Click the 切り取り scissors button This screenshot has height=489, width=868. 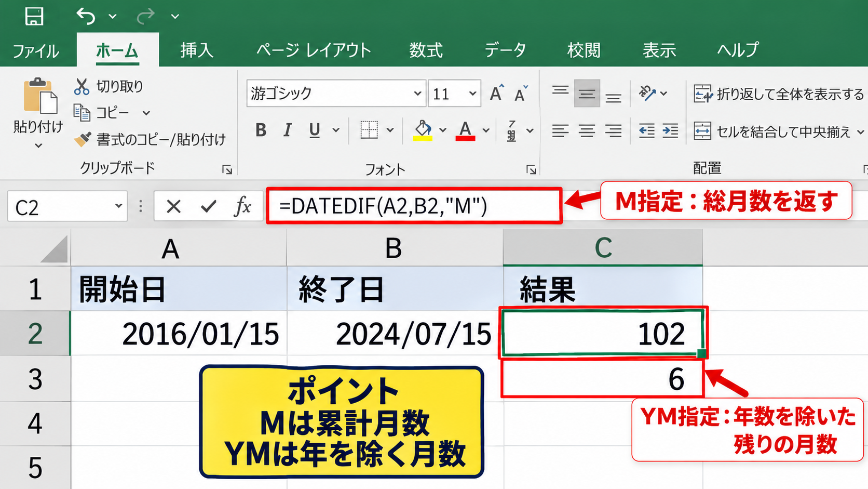[x=108, y=86]
